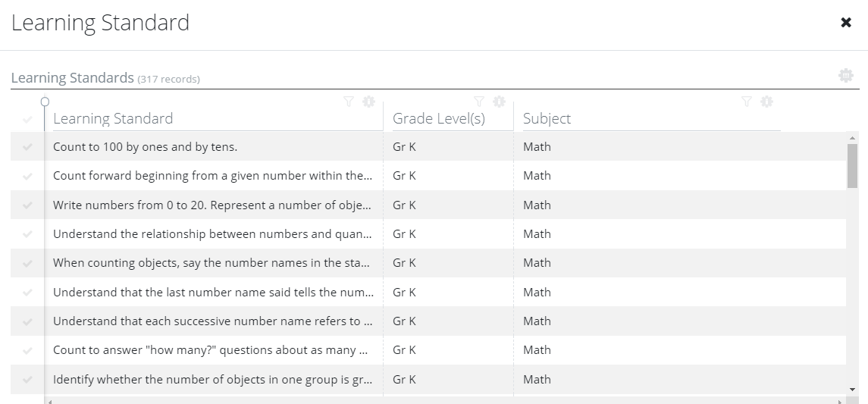Open Learning Standards grid settings gear
This screenshot has width=868, height=404.
point(846,75)
